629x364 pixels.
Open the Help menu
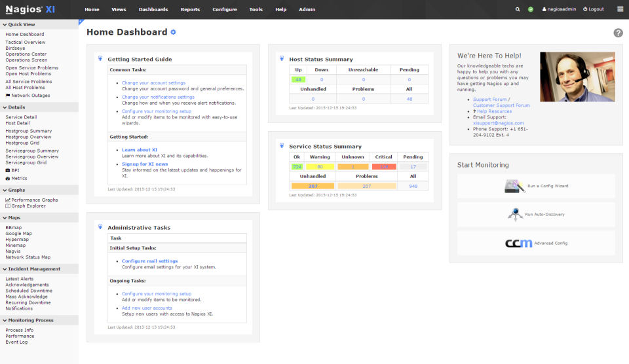tap(281, 9)
